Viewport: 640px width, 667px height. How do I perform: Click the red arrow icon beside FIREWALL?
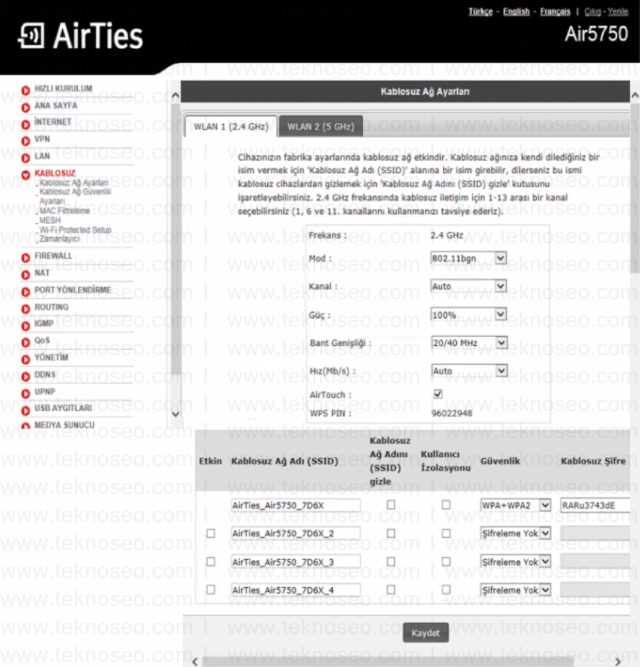click(x=26, y=258)
